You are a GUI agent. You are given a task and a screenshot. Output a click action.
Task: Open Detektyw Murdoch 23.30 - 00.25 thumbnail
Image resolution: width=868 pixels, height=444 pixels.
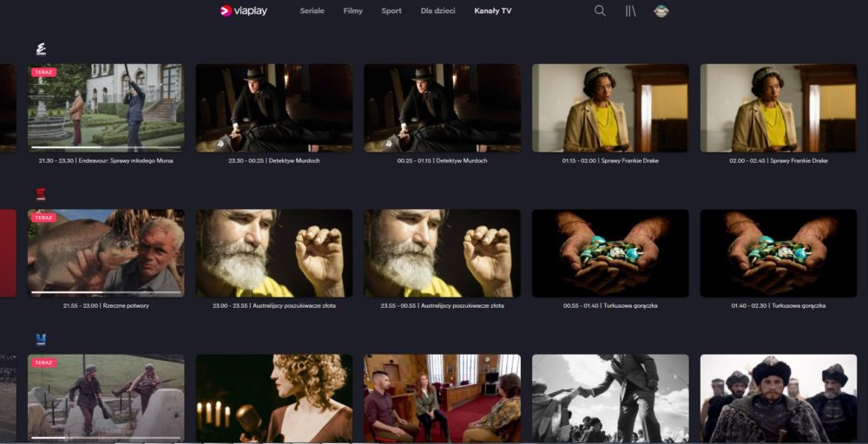pos(274,108)
